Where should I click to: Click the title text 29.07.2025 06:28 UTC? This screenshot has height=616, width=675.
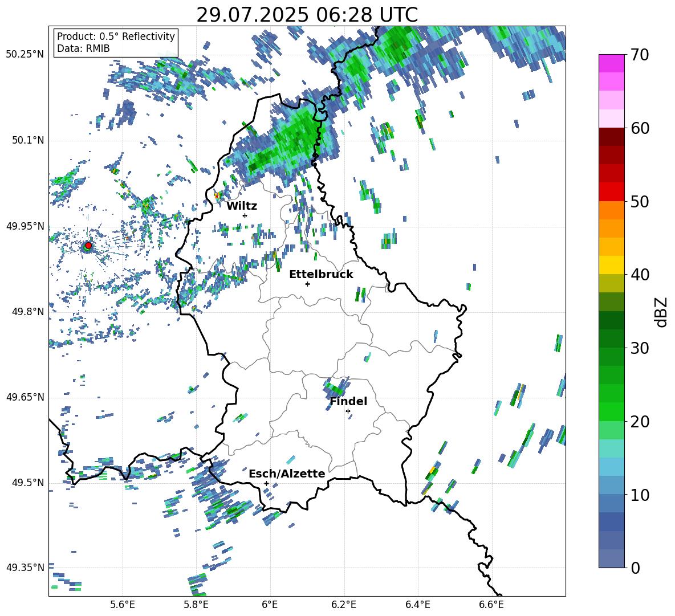[307, 15]
